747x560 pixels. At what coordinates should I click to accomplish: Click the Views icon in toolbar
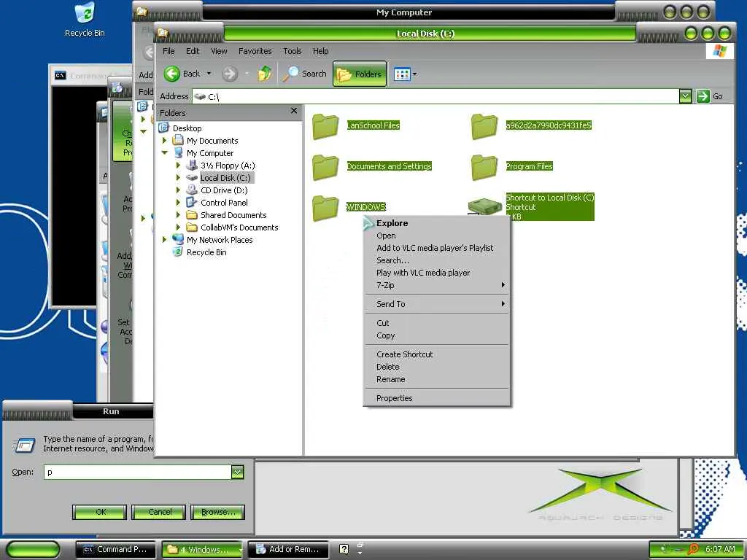(402, 74)
